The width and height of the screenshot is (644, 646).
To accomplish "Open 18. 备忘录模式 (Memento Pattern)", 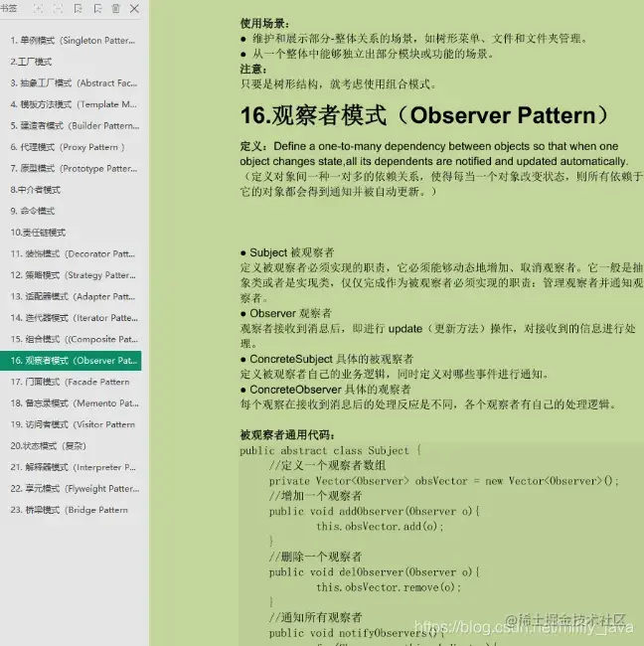I will coord(73,404).
